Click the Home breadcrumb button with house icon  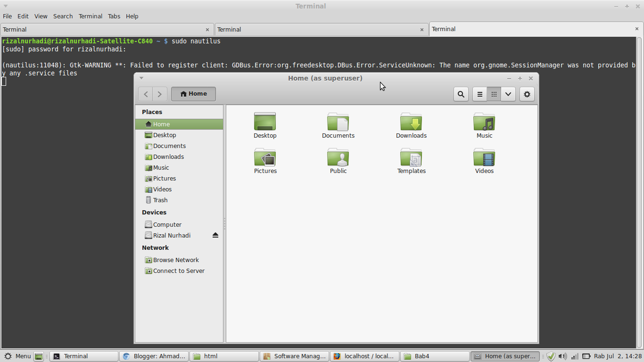click(193, 94)
